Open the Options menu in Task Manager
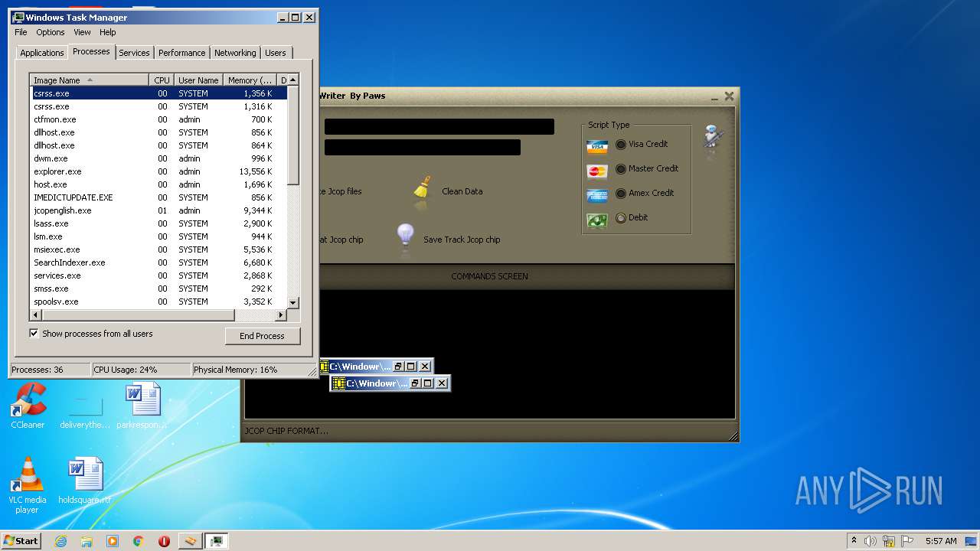The width and height of the screenshot is (980, 551). click(x=51, y=32)
